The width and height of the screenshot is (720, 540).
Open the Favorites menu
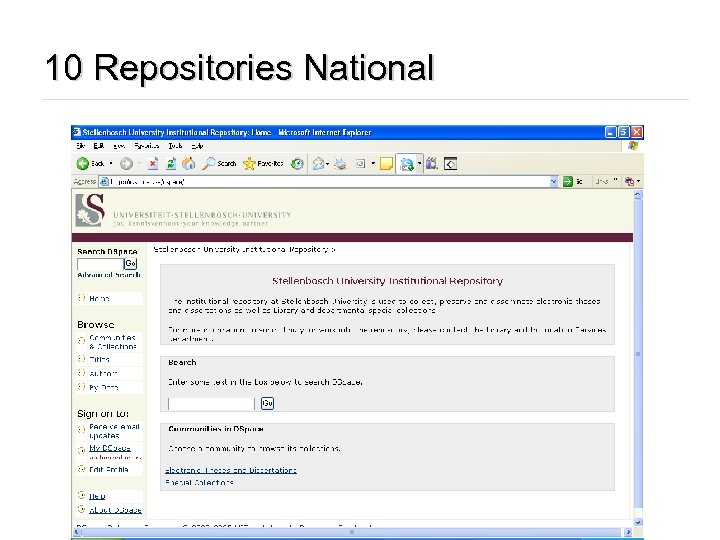click(147, 146)
